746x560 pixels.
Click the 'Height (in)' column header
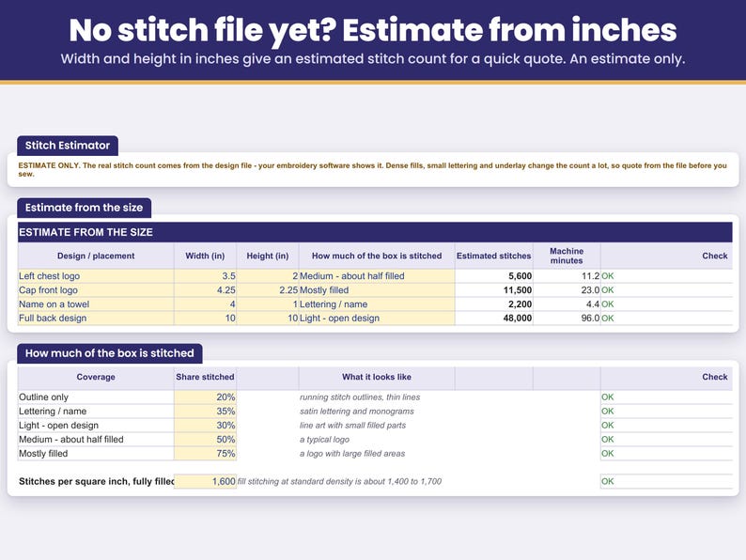268,256
